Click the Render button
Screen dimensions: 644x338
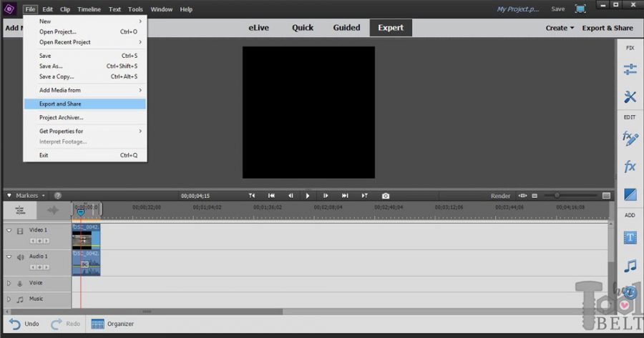[x=500, y=196]
